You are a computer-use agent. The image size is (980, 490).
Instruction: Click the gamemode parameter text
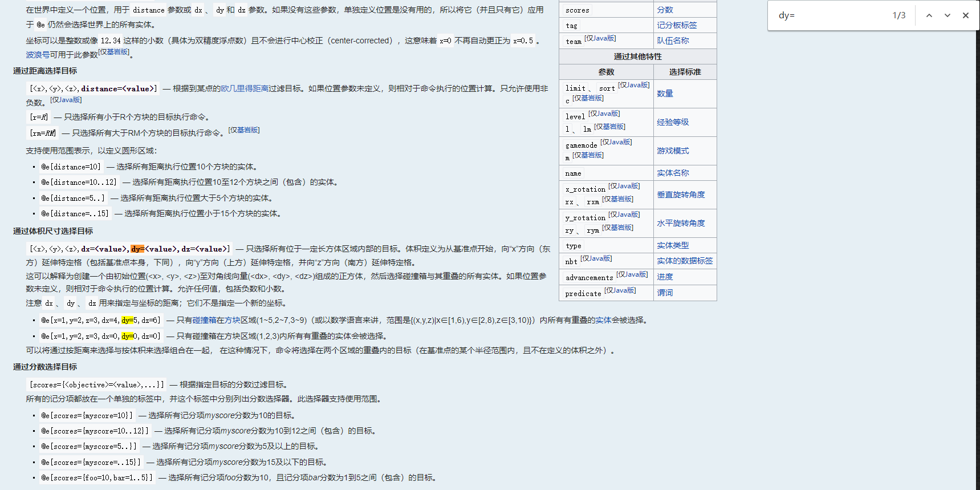point(581,145)
